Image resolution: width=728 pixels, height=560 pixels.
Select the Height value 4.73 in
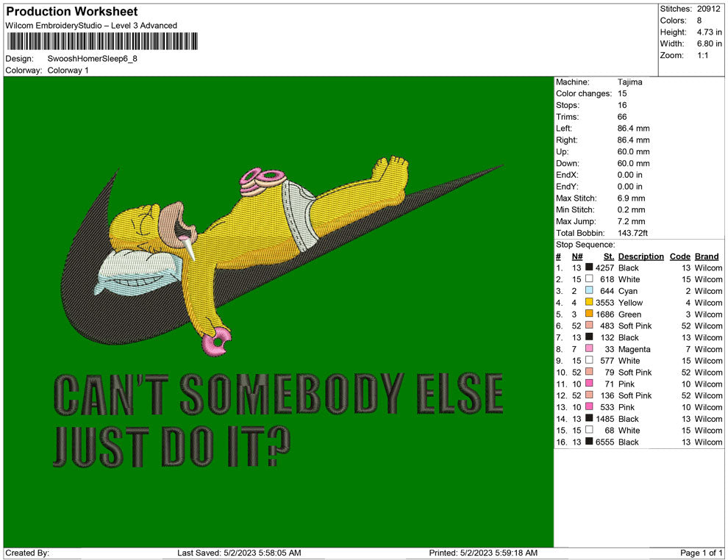click(x=709, y=32)
